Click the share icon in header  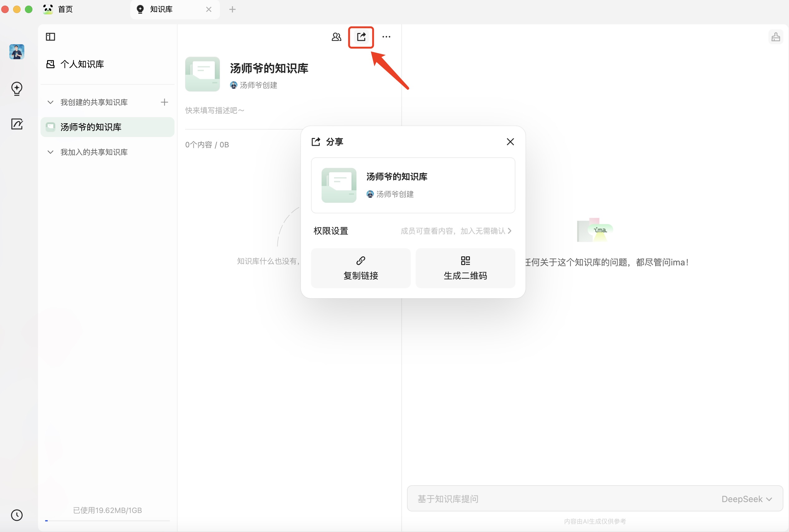click(361, 37)
